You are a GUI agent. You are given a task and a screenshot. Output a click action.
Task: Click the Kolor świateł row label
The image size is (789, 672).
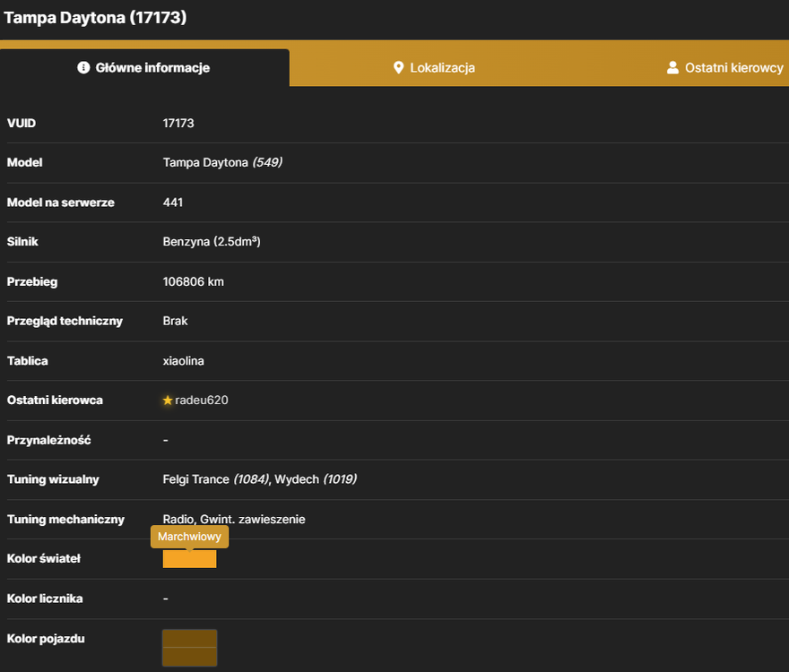click(x=44, y=559)
